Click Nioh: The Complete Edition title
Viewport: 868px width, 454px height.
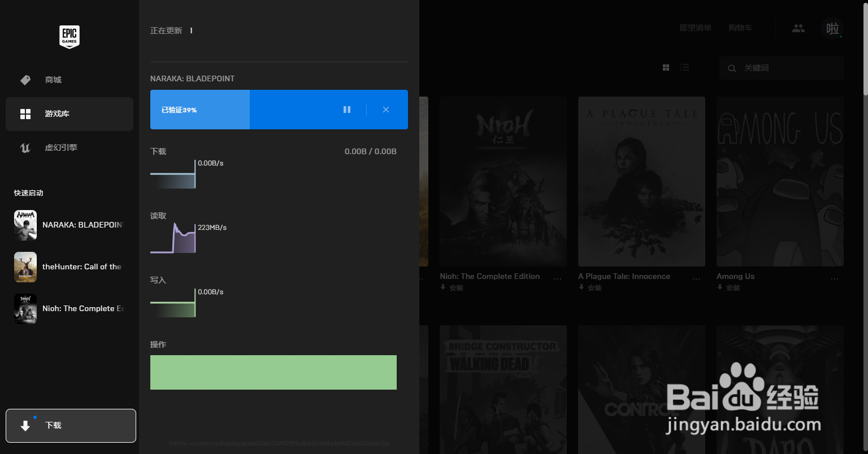pyautogui.click(x=490, y=276)
